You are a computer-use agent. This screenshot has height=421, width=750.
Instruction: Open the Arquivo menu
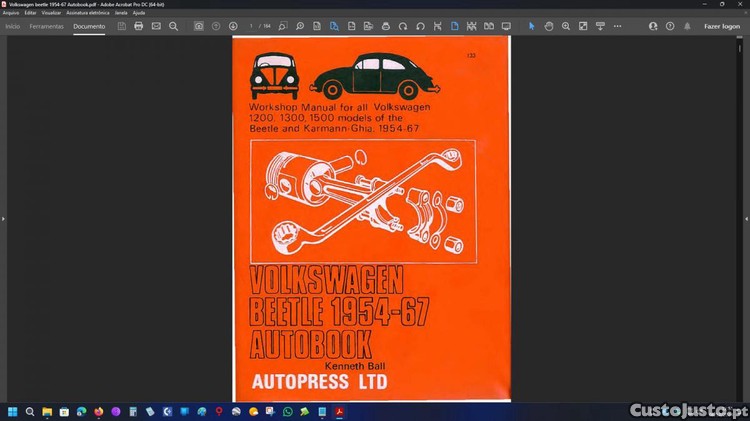click(11, 12)
